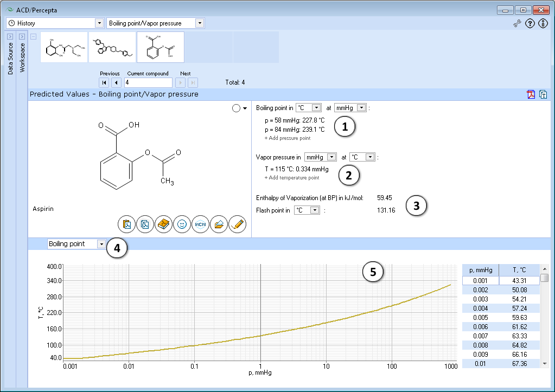Toggle the circle option above the structure

[236, 108]
